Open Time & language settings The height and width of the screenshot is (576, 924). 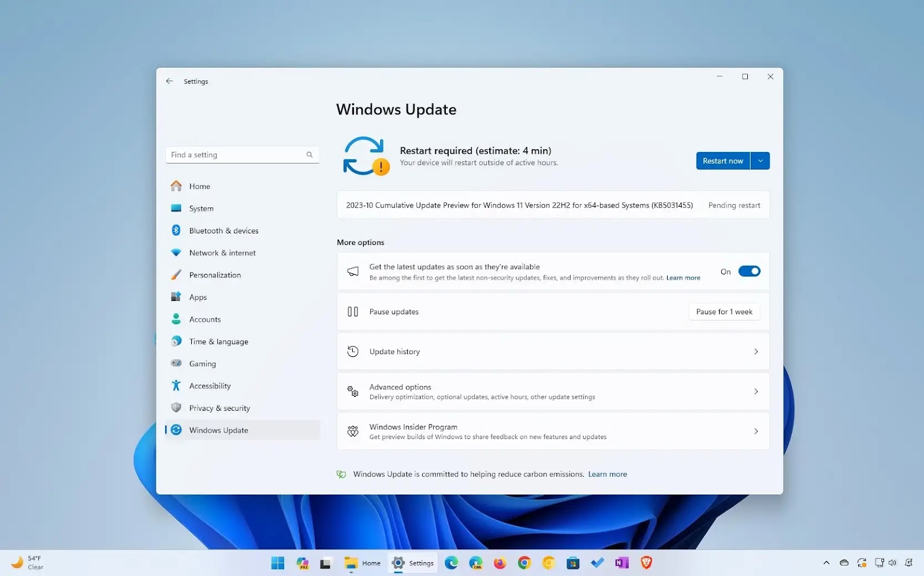(x=243, y=341)
